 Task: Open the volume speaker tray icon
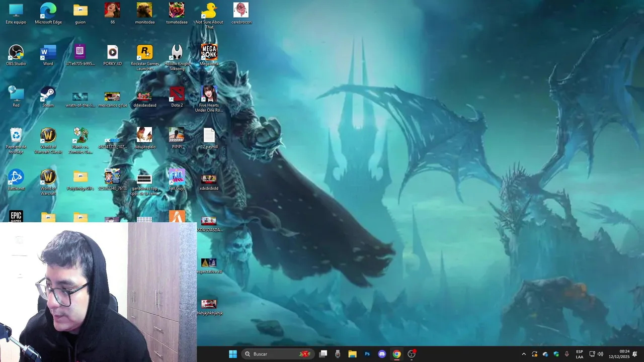coord(600,354)
